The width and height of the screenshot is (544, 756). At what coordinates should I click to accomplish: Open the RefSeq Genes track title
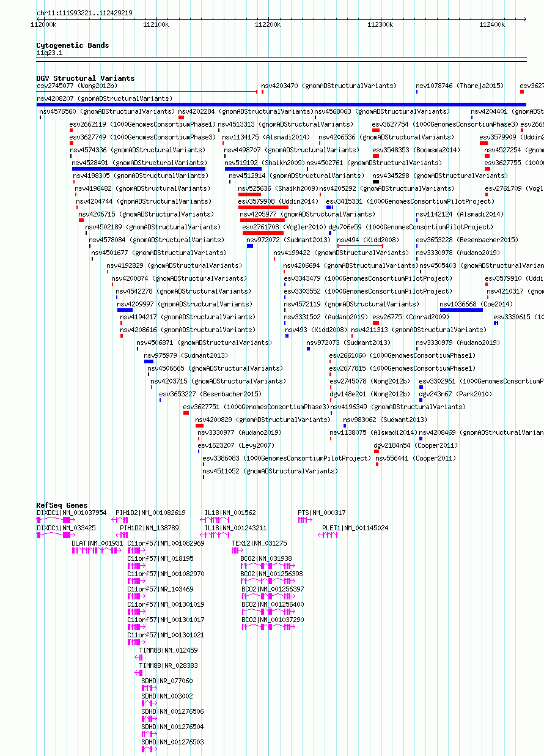62,505
